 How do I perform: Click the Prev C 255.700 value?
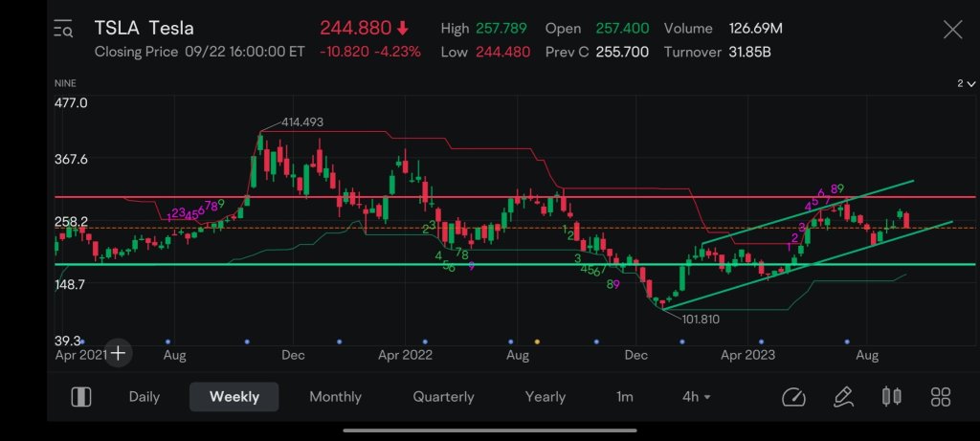click(622, 53)
